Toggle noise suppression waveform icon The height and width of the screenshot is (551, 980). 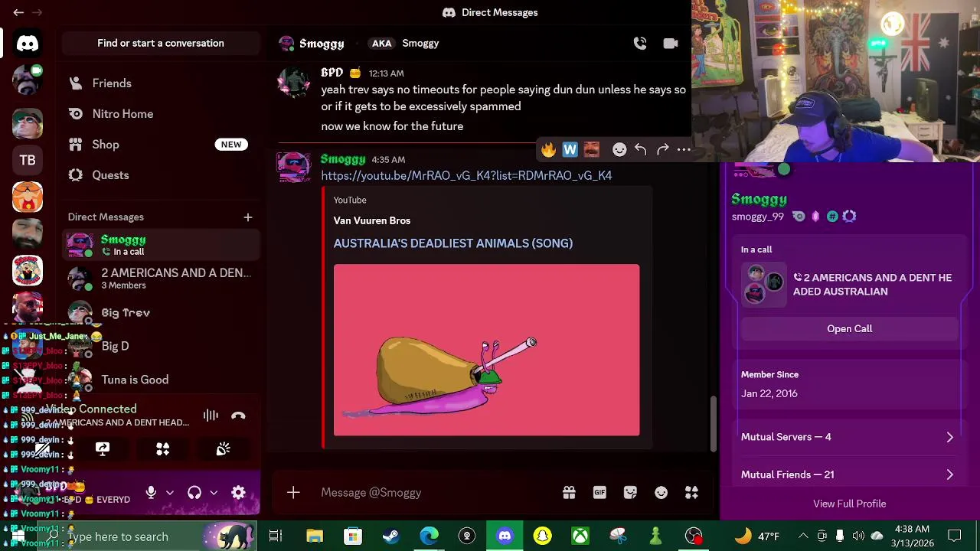coord(211,416)
